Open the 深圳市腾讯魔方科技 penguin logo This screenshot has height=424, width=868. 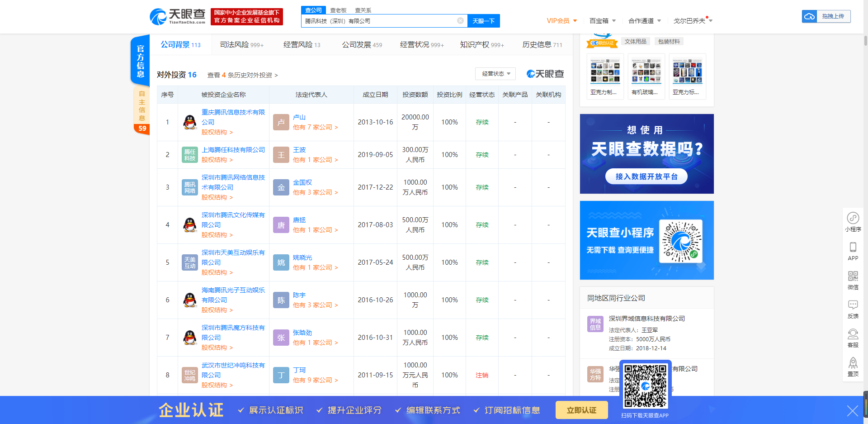[x=190, y=338]
